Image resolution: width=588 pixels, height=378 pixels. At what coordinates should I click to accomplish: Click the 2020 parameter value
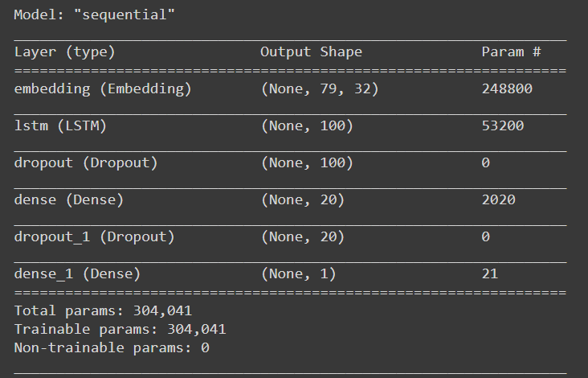(x=498, y=200)
